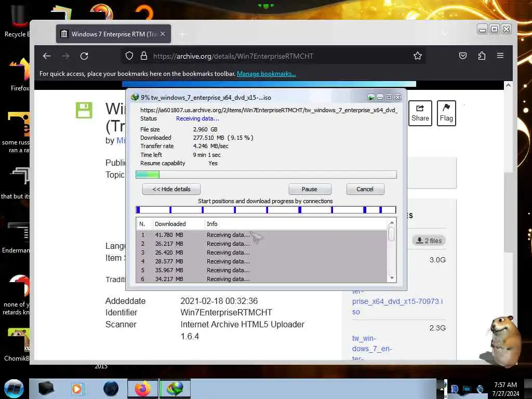Viewport: 532px width, 399px height.
Task: Open the Firefox hamburger application menu
Action: coord(500,55)
